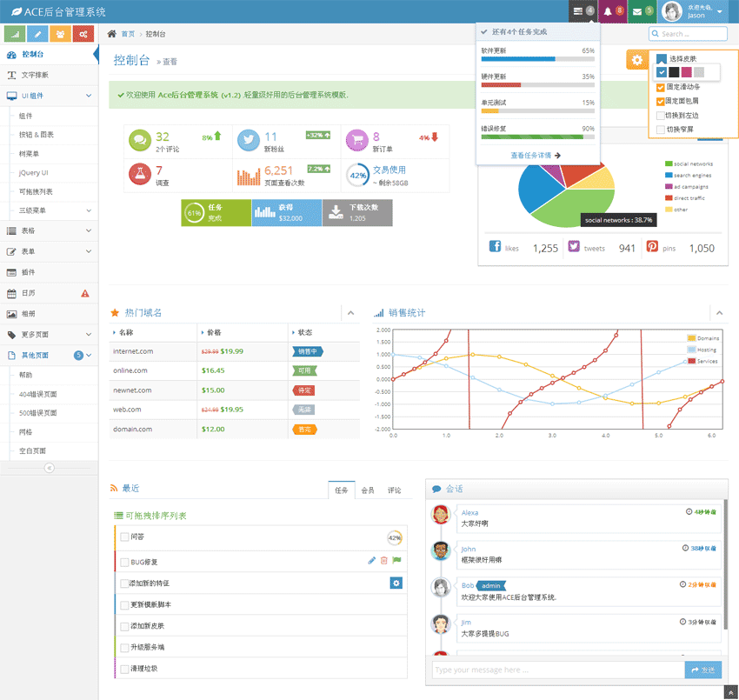Image resolution: width=739 pixels, height=700 pixels.
Task: Switch to the 会员 tab
Action: click(368, 490)
